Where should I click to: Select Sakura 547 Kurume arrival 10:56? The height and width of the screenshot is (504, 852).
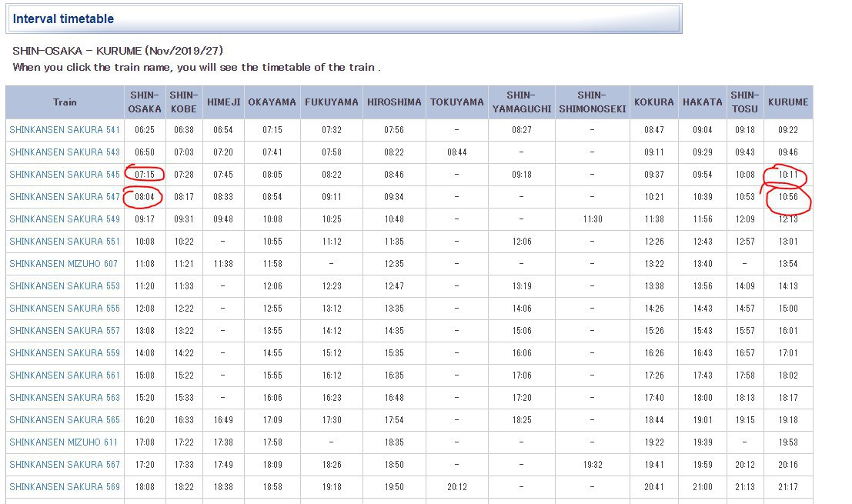(788, 197)
